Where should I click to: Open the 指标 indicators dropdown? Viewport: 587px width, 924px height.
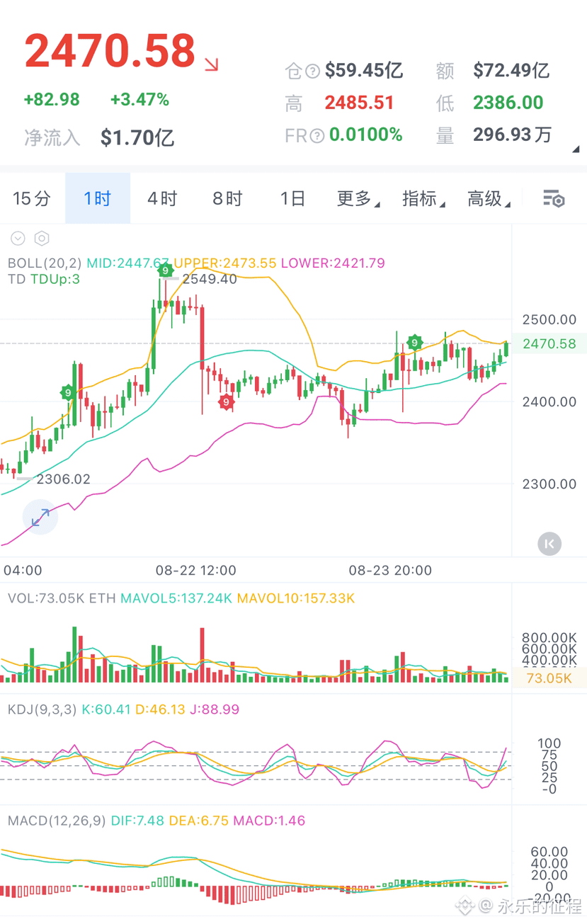coord(423,199)
